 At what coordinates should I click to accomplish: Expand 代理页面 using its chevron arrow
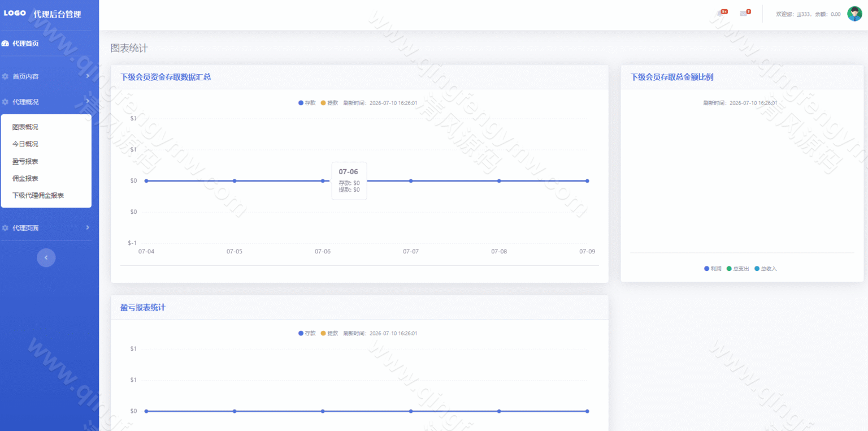pyautogui.click(x=88, y=227)
